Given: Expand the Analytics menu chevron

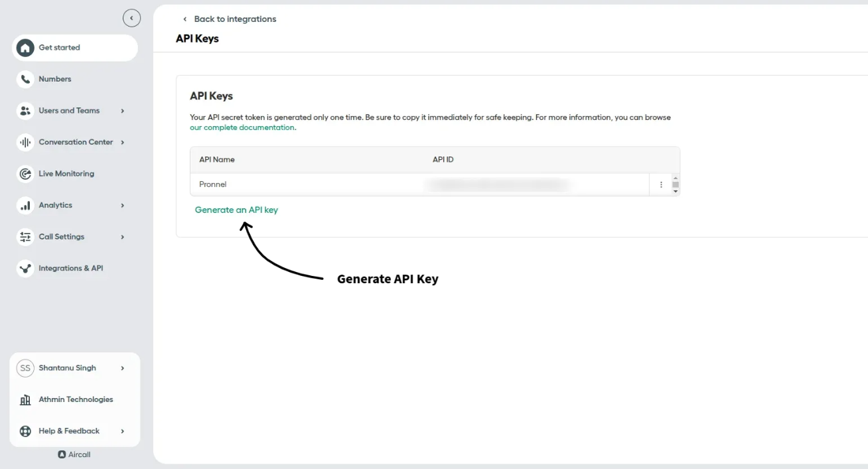Looking at the screenshot, I should [122, 205].
